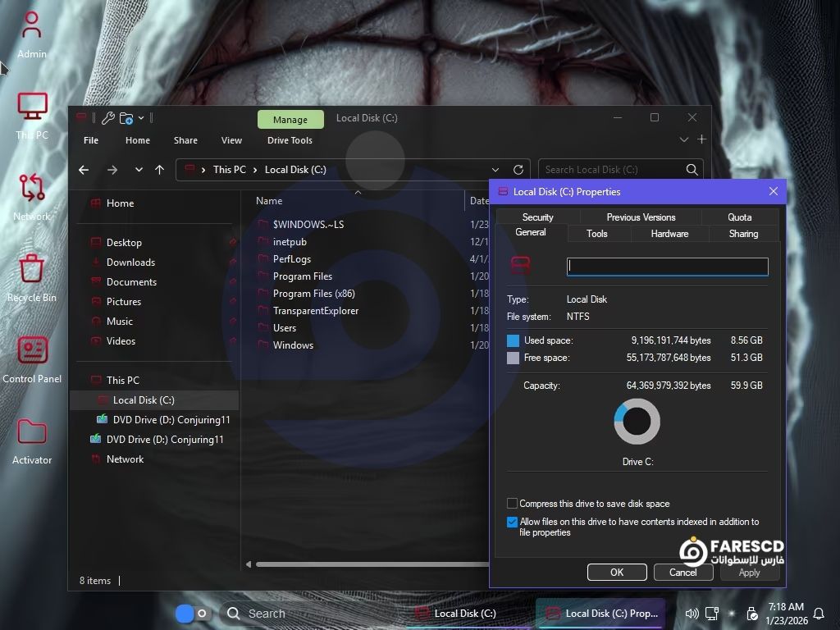Click the Properties wrench icon in title bar
840x630 pixels.
[107, 118]
